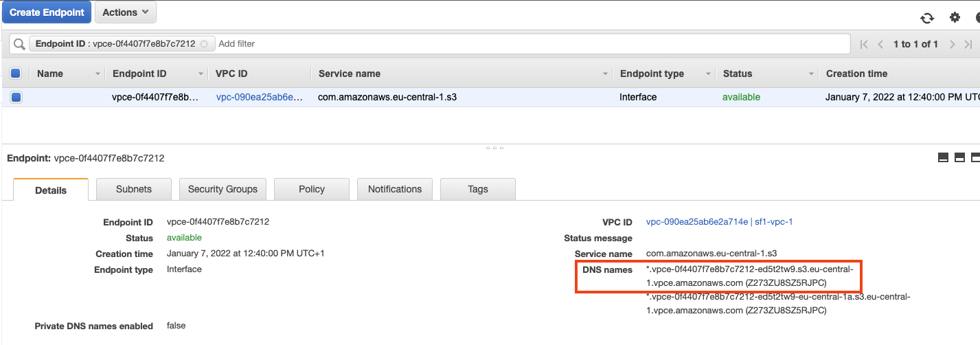Go to first page of results
The width and height of the screenshot is (980, 345).
point(864,44)
